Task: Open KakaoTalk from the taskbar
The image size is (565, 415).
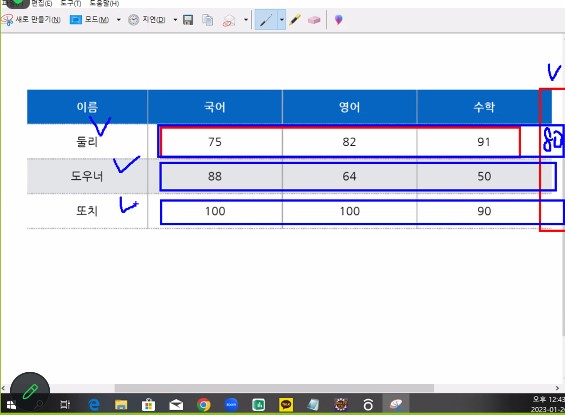Action: 286,405
